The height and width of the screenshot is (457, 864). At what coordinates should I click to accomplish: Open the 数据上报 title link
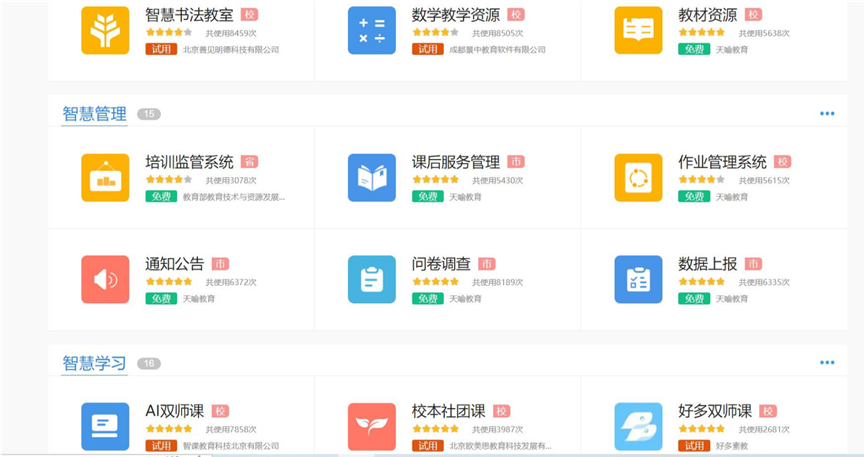[x=707, y=264]
